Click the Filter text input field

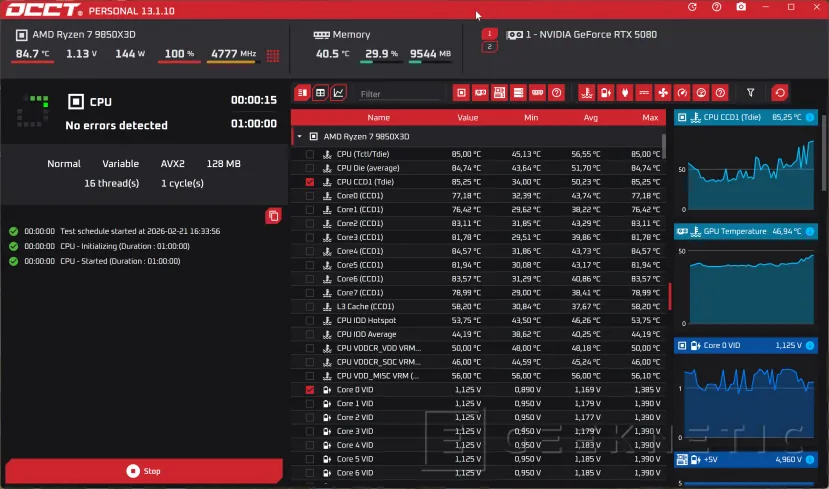coord(398,94)
